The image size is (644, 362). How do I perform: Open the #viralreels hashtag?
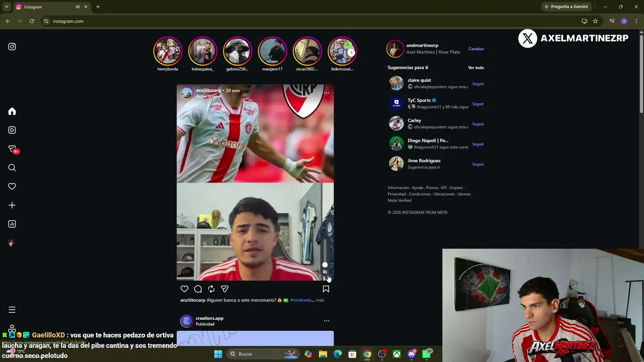(302, 300)
